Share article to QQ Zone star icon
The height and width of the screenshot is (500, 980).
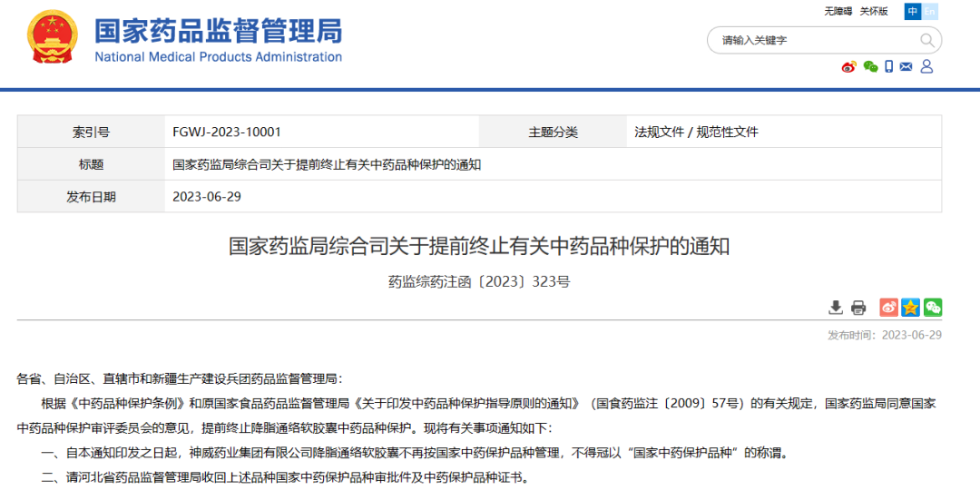tap(910, 308)
